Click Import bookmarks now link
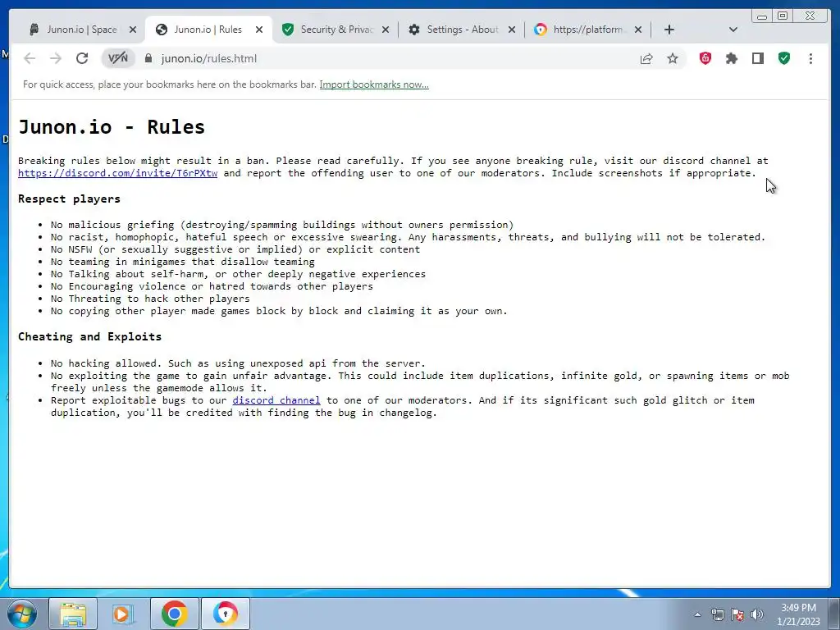The height and width of the screenshot is (630, 840). (x=374, y=84)
